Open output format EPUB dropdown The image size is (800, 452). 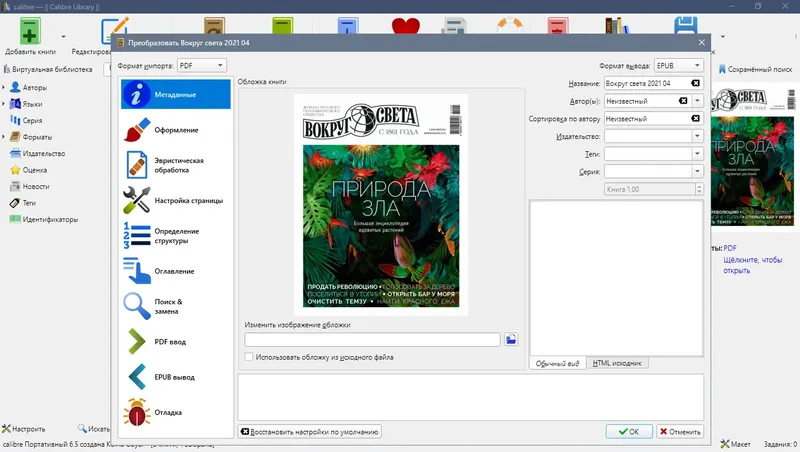(679, 65)
